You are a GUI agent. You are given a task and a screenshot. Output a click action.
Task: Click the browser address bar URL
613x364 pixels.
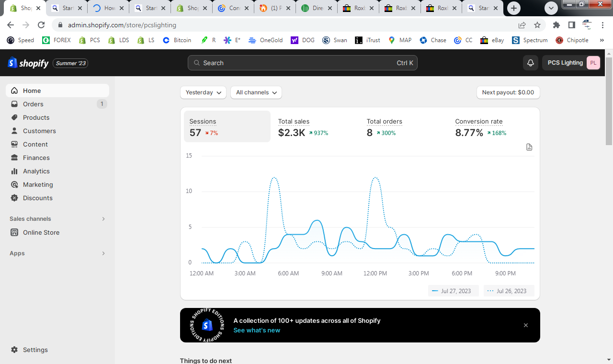[122, 25]
